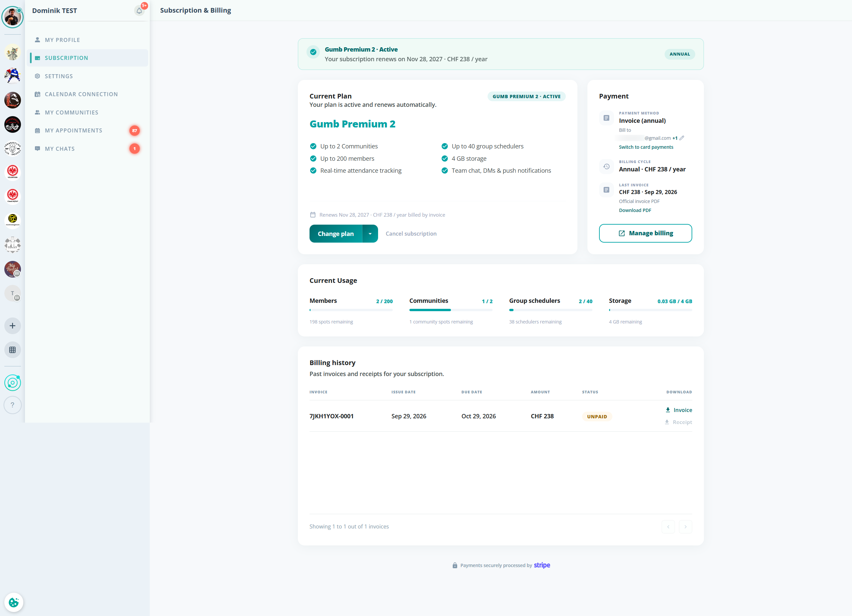852x616 pixels.
Task: Open My Appointments with 87 badge
Action: click(x=88, y=130)
